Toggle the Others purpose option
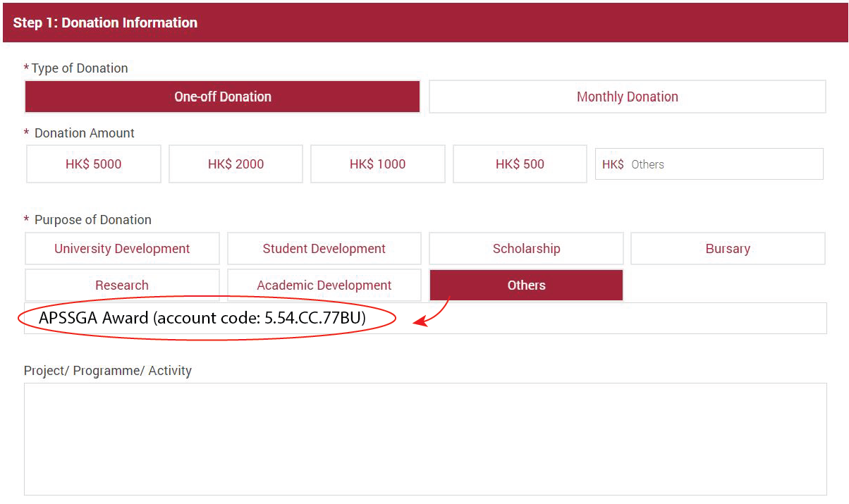Image resolution: width=849 pixels, height=504 pixels. 526,285
